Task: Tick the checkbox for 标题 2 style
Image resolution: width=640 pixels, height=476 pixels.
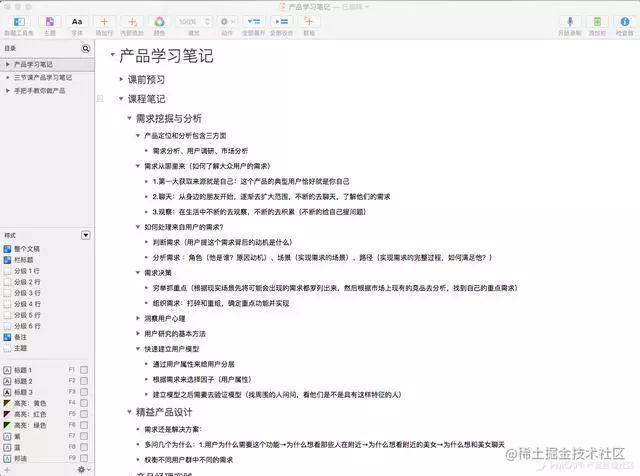Action: coord(84,381)
